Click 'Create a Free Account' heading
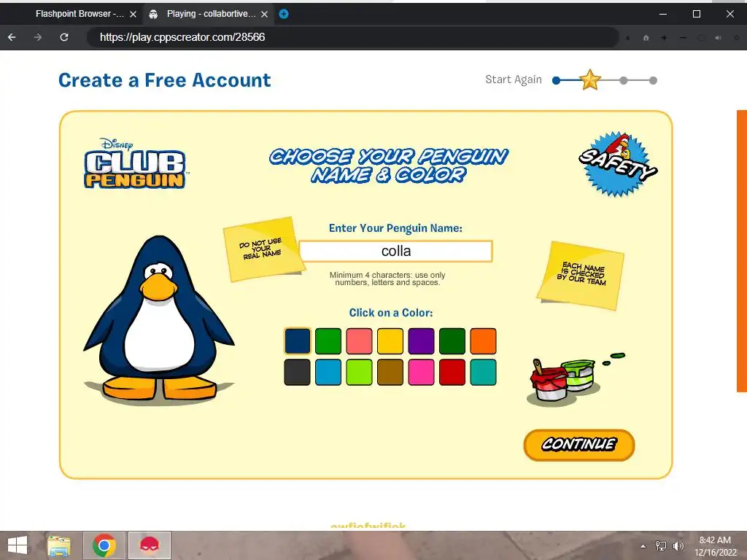The width and height of the screenshot is (747, 560). pos(164,80)
